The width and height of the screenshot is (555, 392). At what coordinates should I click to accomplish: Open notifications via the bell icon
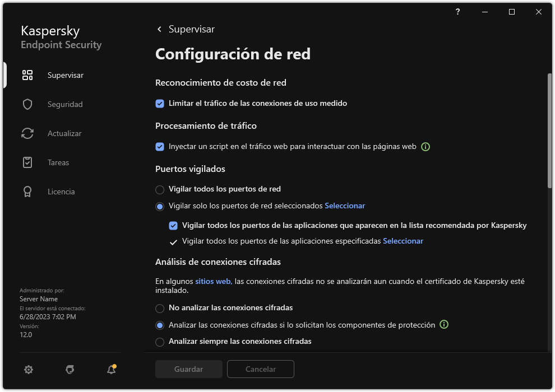tap(111, 370)
